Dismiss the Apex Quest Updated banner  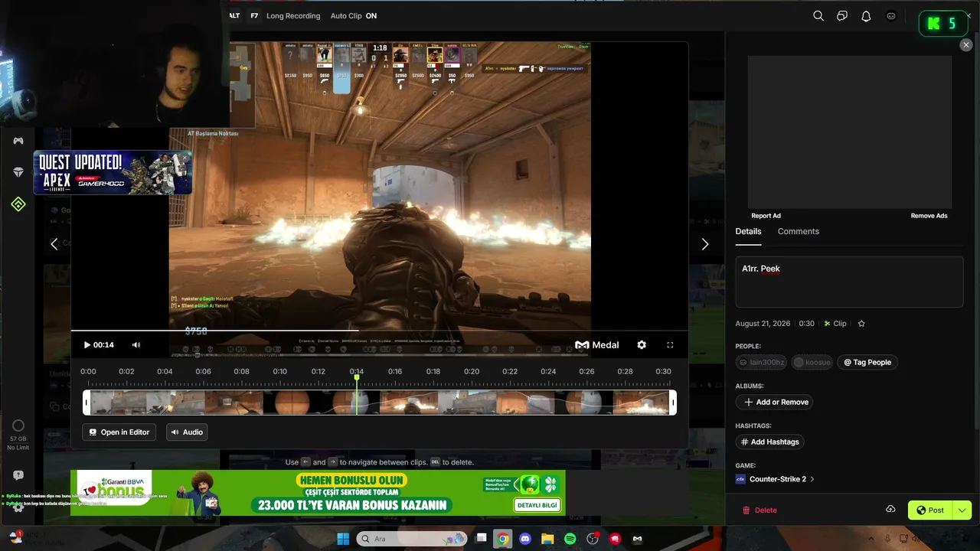pos(185,156)
